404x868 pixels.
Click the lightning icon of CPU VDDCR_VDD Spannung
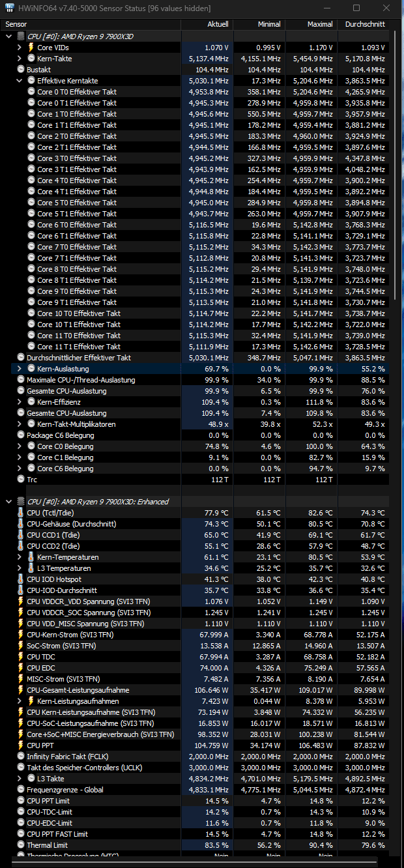click(20, 601)
